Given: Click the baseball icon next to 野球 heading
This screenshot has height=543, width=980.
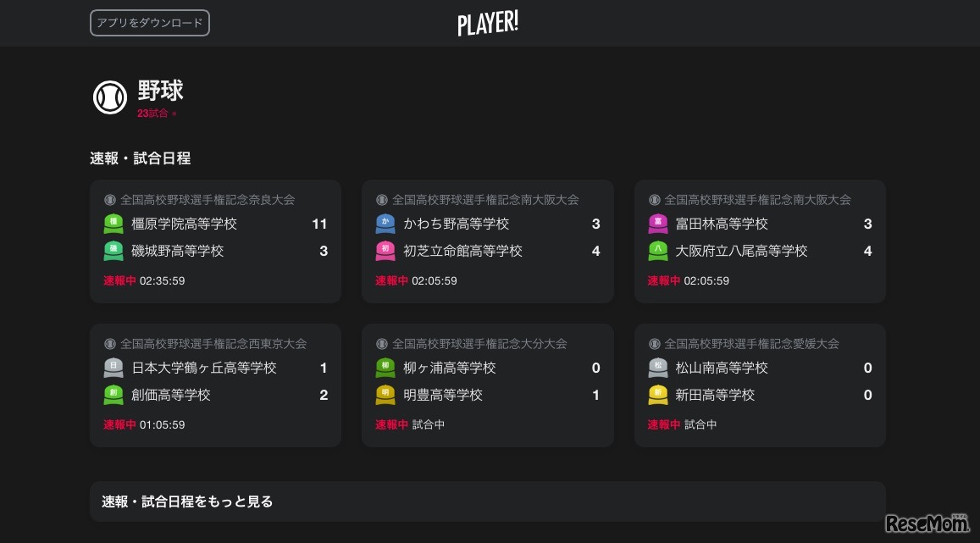Looking at the screenshot, I should (110, 97).
